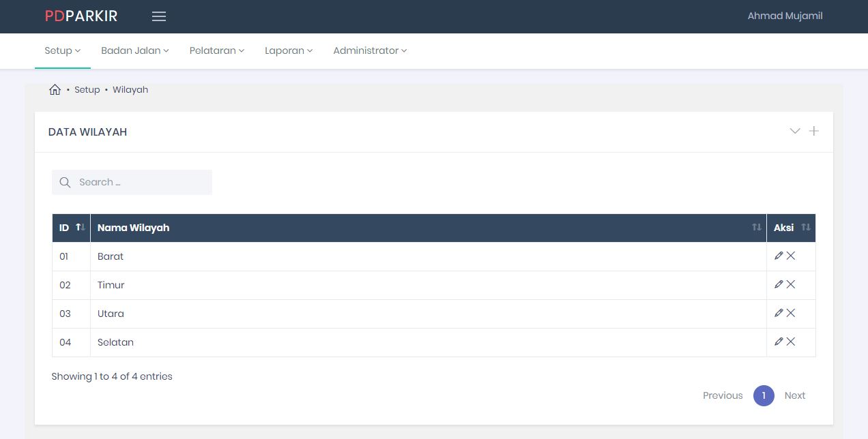Delete the Barat row with X icon
The height and width of the screenshot is (439, 868).
(791, 256)
